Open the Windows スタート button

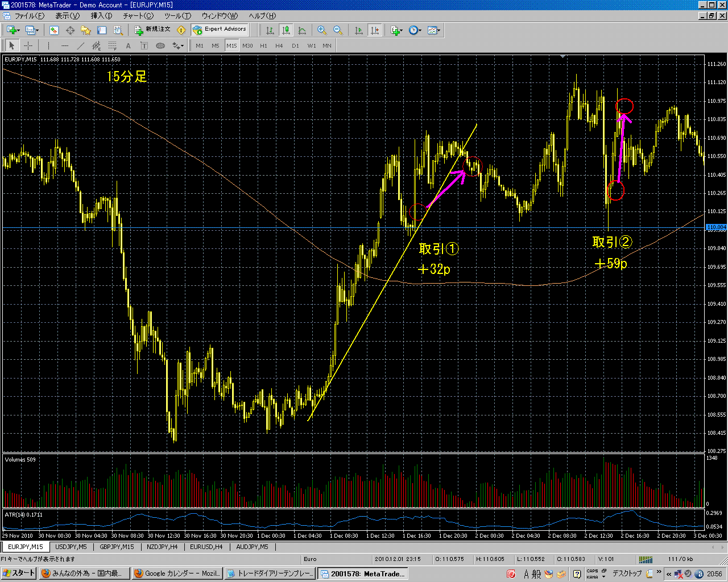[19, 573]
